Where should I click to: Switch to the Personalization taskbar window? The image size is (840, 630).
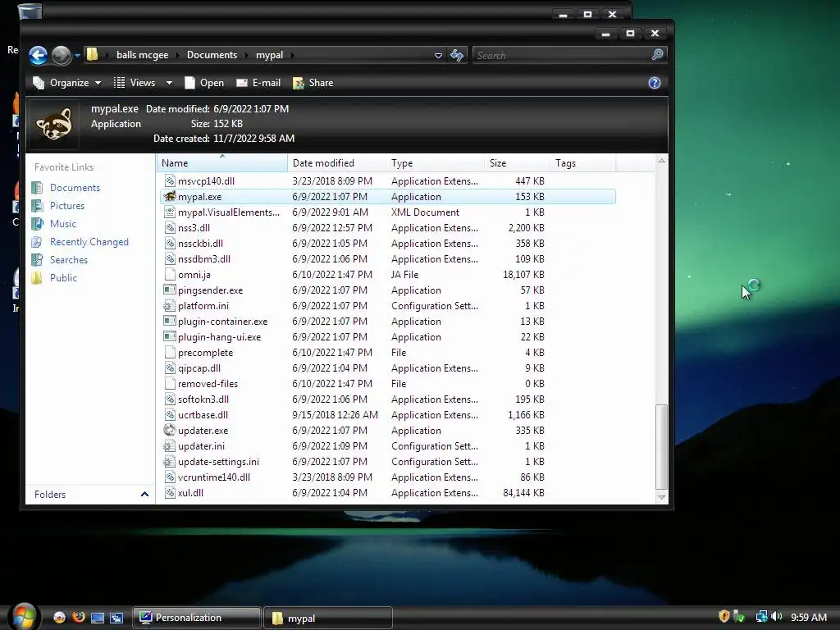coord(196,618)
